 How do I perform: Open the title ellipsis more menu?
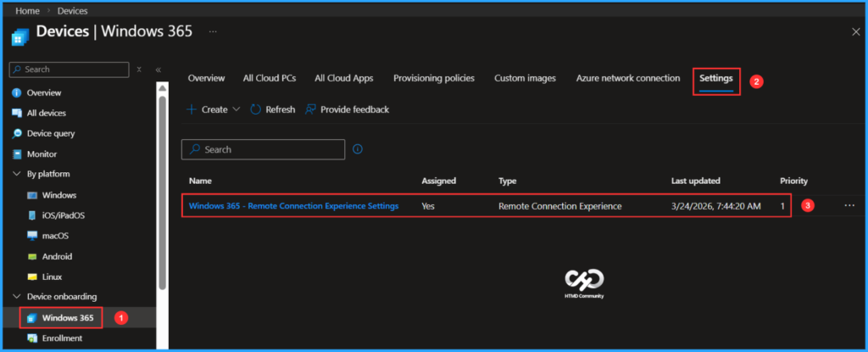pyautogui.click(x=213, y=31)
